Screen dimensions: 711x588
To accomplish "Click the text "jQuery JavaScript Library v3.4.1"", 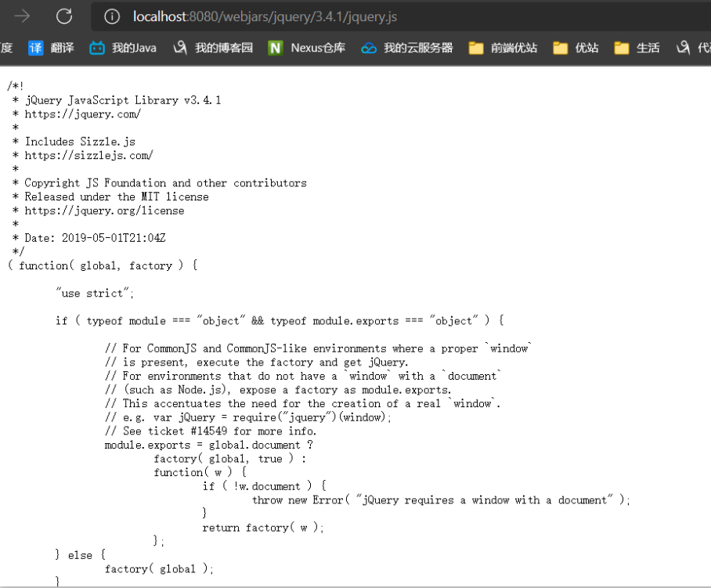I will coord(123,100).
